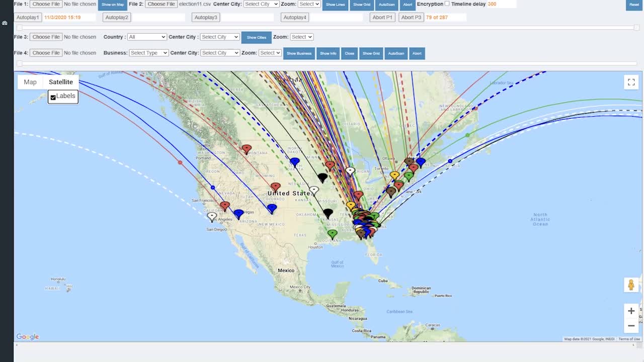Click the blue marker near North Dakota
Screen dimensions: 644x362
[x=295, y=162]
